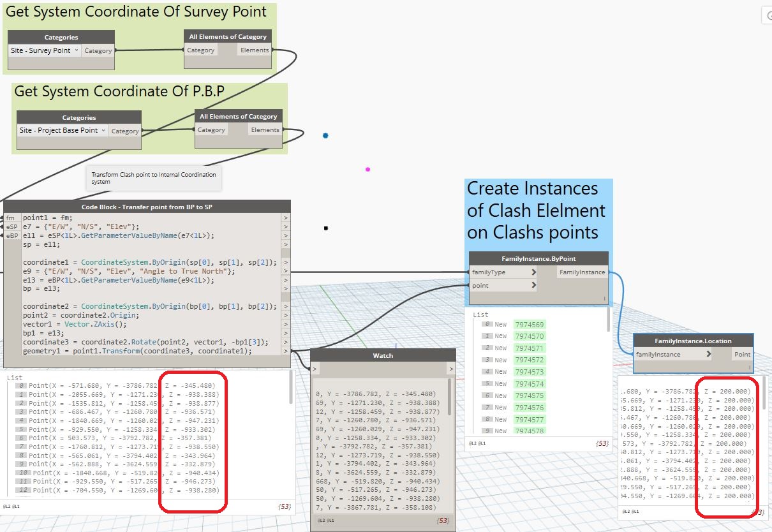Screen dimensions: 772x532
Task: Click the familyInstance port chevron on FamilyInstance.Location
Action: pyautogui.click(x=708, y=354)
